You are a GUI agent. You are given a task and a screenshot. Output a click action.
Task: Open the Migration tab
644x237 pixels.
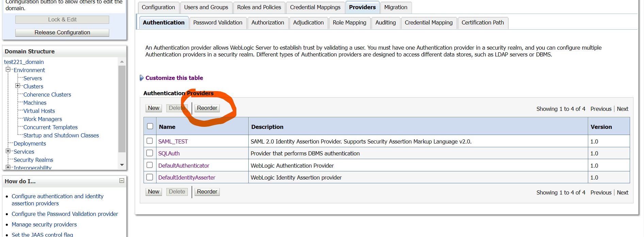[396, 7]
